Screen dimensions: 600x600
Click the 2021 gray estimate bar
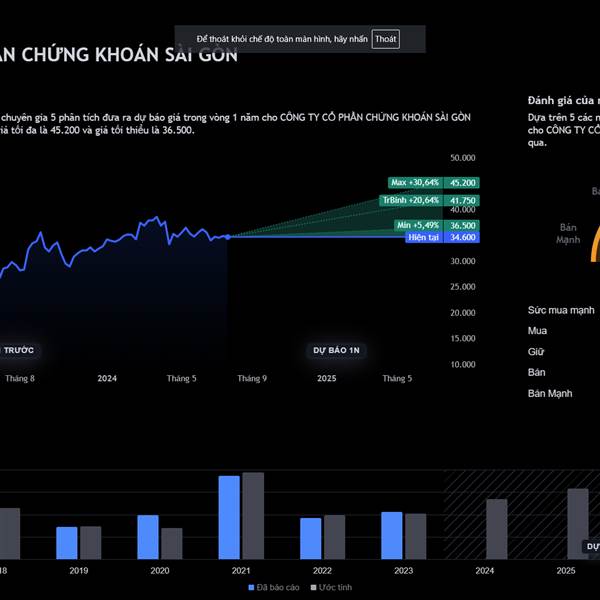click(253, 516)
